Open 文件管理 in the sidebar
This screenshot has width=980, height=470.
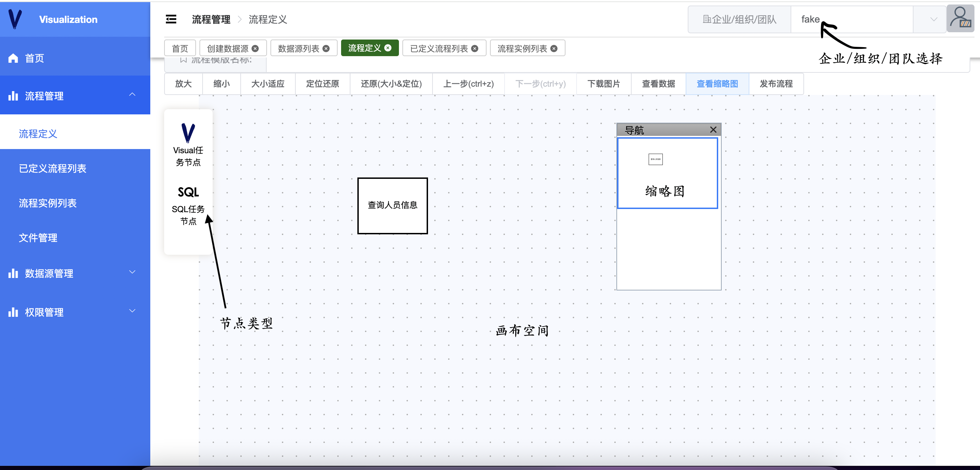pyautogui.click(x=75, y=238)
